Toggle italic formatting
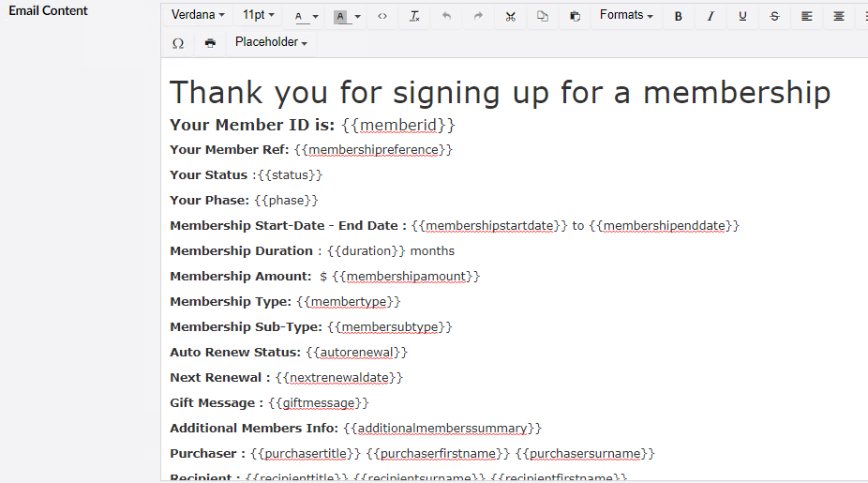868x483 pixels. tap(711, 16)
